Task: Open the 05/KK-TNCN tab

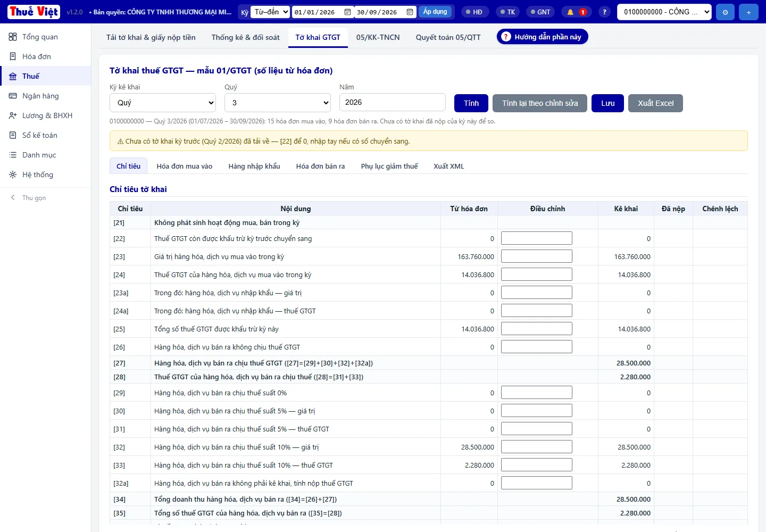Action: pos(378,37)
